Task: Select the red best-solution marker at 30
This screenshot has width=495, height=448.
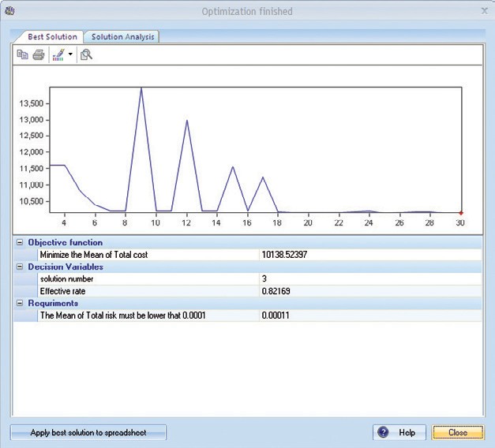Action: pyautogui.click(x=461, y=213)
